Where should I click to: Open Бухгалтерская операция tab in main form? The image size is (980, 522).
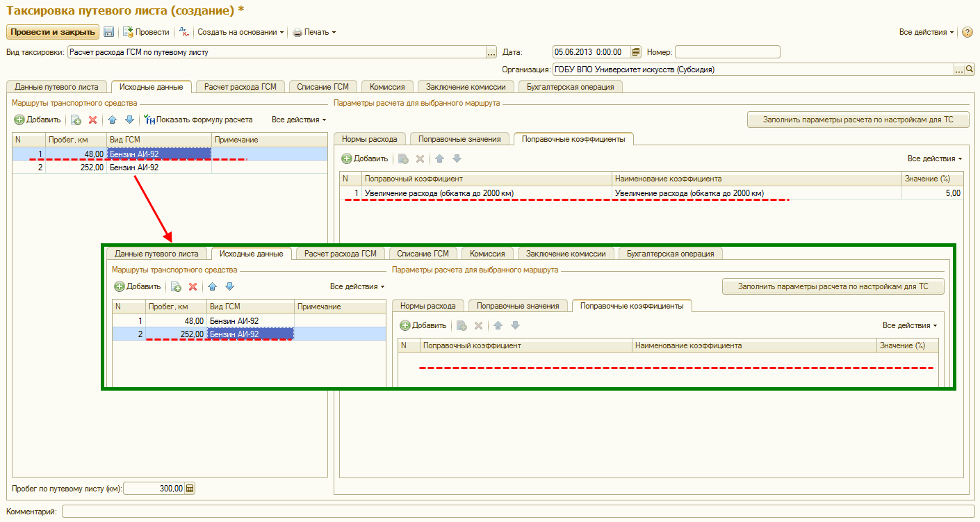571,87
